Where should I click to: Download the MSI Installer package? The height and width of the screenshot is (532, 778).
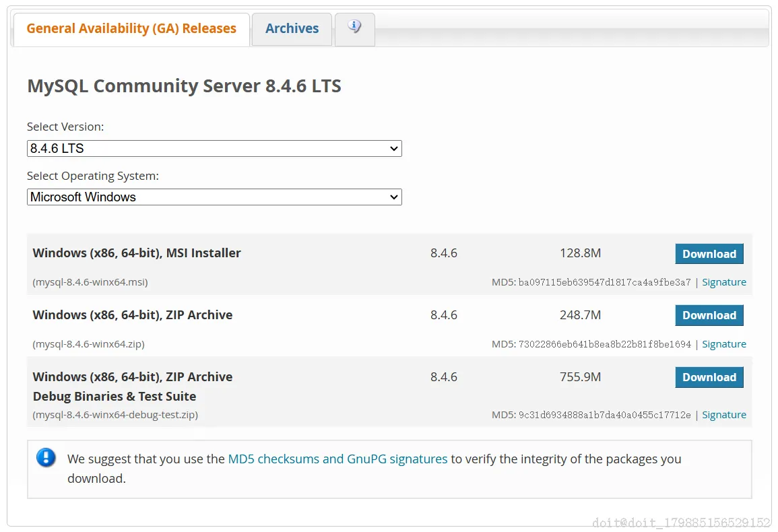click(709, 254)
